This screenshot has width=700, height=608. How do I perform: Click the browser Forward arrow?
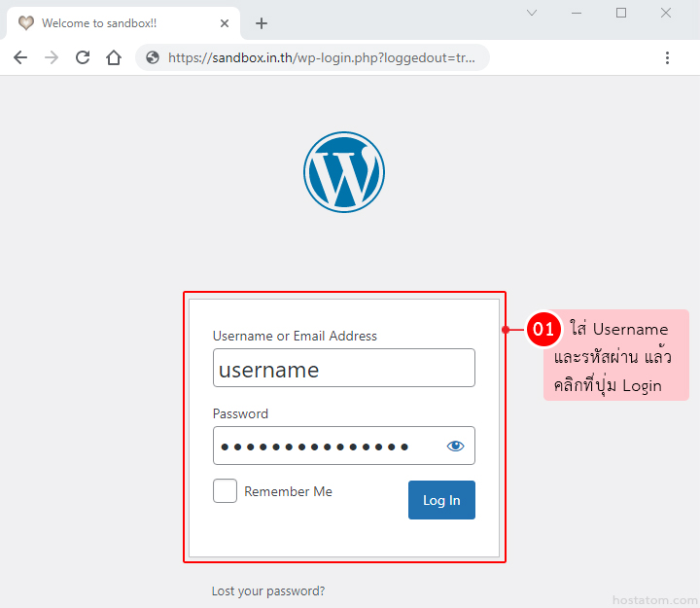click(52, 57)
